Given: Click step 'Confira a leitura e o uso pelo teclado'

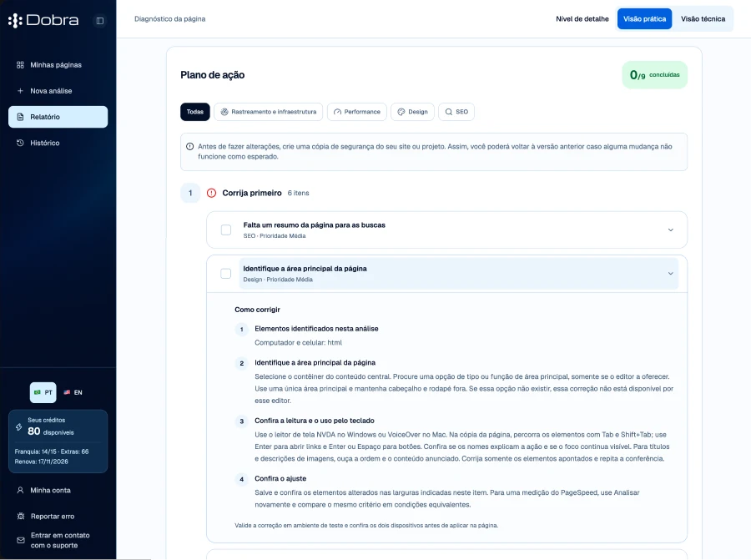Looking at the screenshot, I should pyautogui.click(x=315, y=421).
